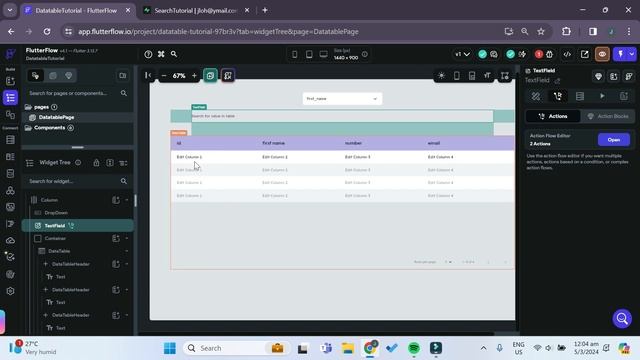Screen dimensions: 640x360
Task: Open the Data Types icon in the left sidebar
Action: coord(10,157)
